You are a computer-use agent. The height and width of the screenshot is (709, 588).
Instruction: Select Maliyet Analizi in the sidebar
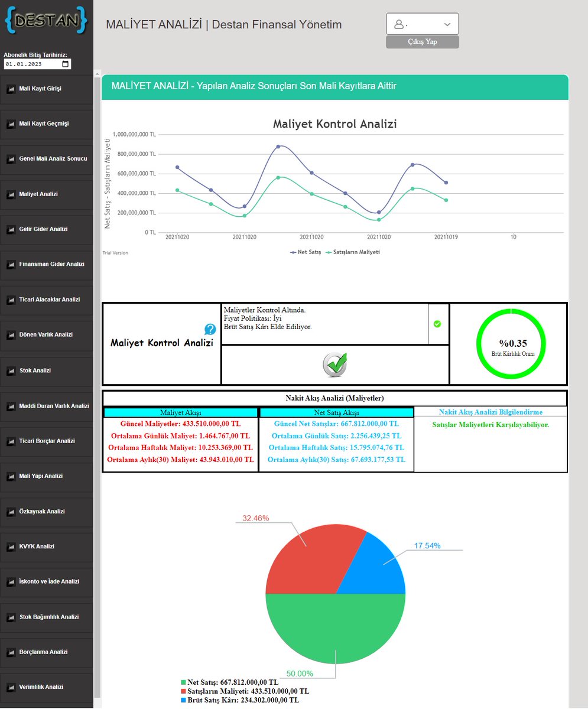coord(47,194)
